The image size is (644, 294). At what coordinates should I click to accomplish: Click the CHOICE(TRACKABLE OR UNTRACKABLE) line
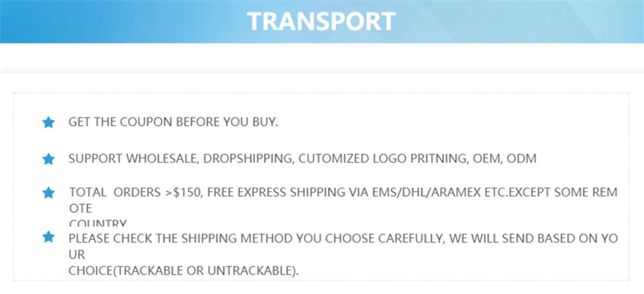click(x=184, y=271)
